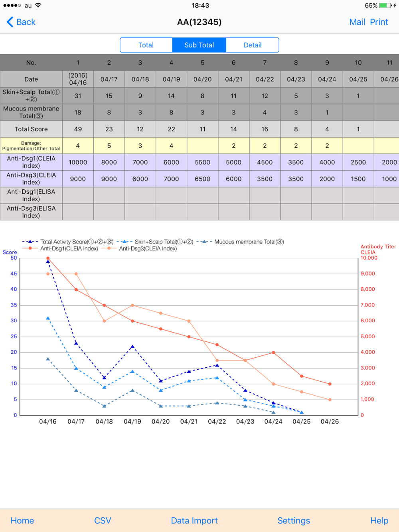Tap column number 10 header
The height and width of the screenshot is (532, 399).
[358, 63]
